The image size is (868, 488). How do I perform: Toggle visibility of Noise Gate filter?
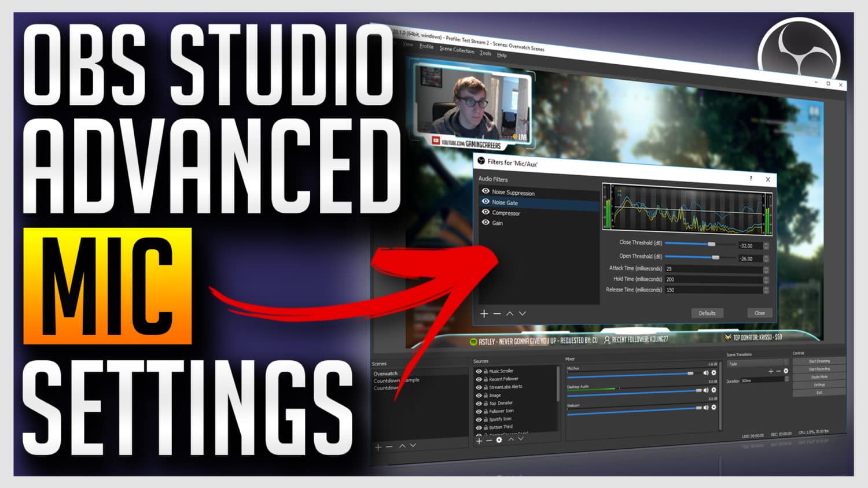pos(486,202)
